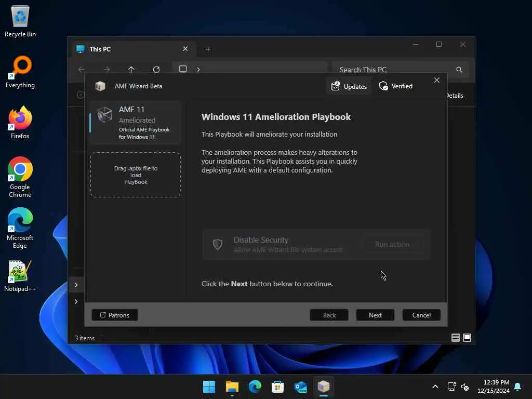The width and height of the screenshot is (532, 399).
Task: Close the This PC tab
Action: 185,49
